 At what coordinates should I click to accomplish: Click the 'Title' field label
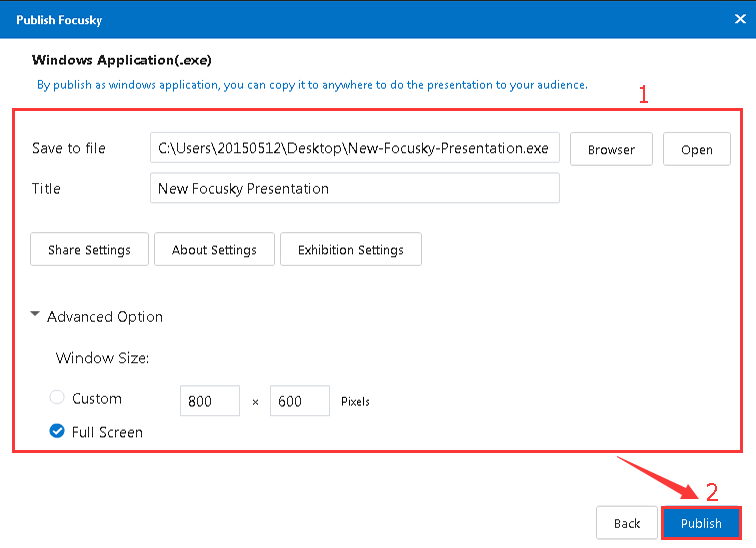(46, 188)
